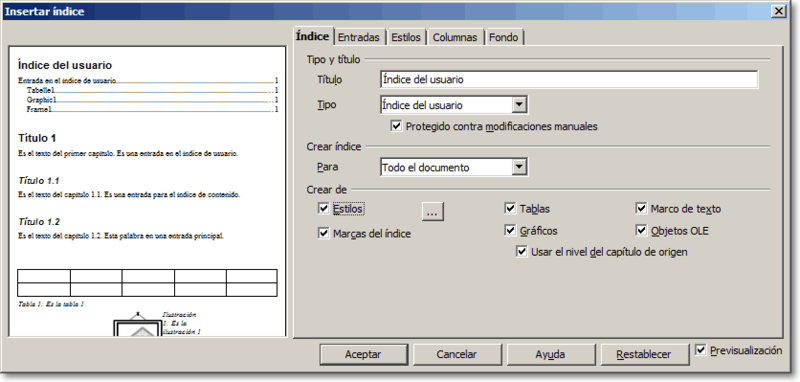Toggle the Tablas checkbox
Viewport: 800px width, 382px height.
click(x=510, y=209)
